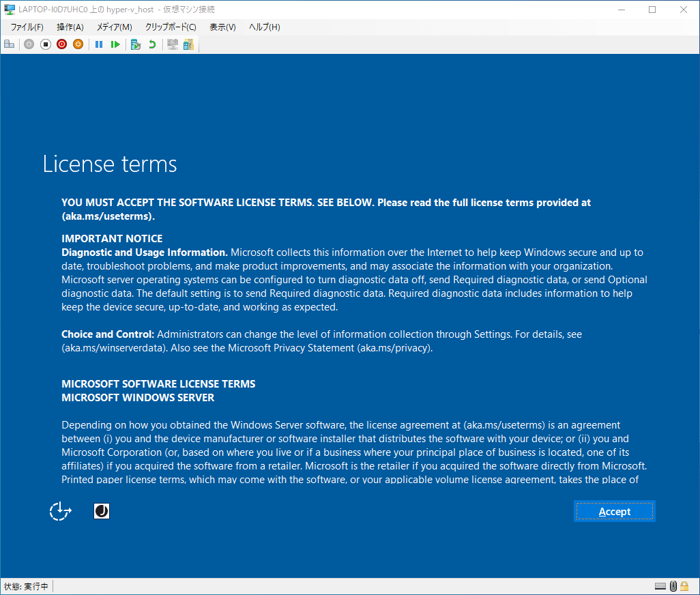Click the virtual machine connection title icon
700x595 pixels.
10,10
